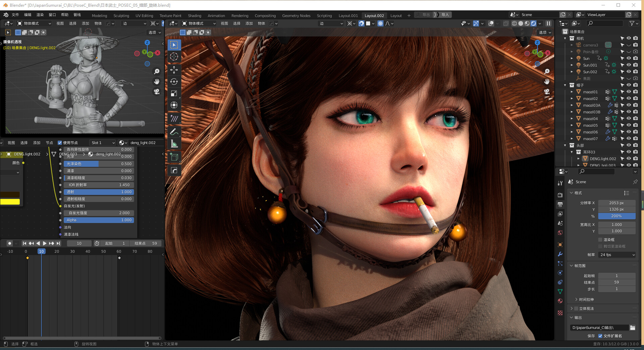Switch to the Layout.001 workspace tab
The image size is (644, 350).
(x=348, y=15)
